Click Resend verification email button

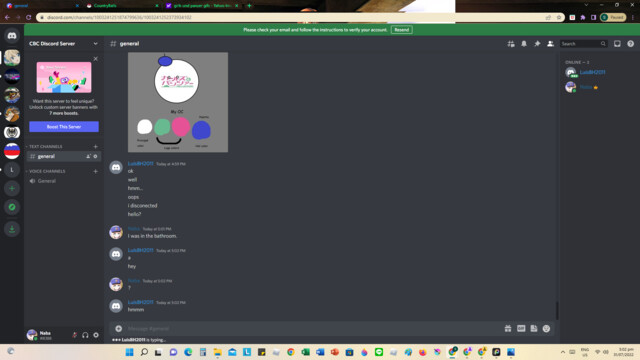[402, 30]
